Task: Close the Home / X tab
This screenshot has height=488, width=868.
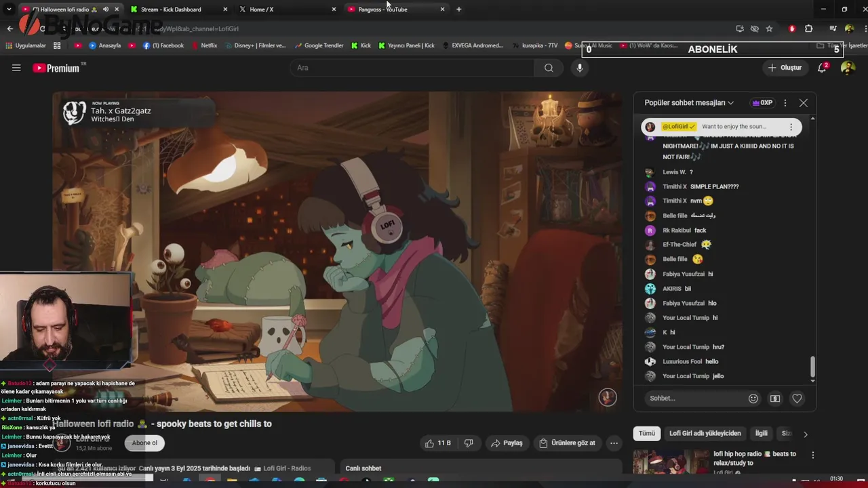Action: coord(334,9)
